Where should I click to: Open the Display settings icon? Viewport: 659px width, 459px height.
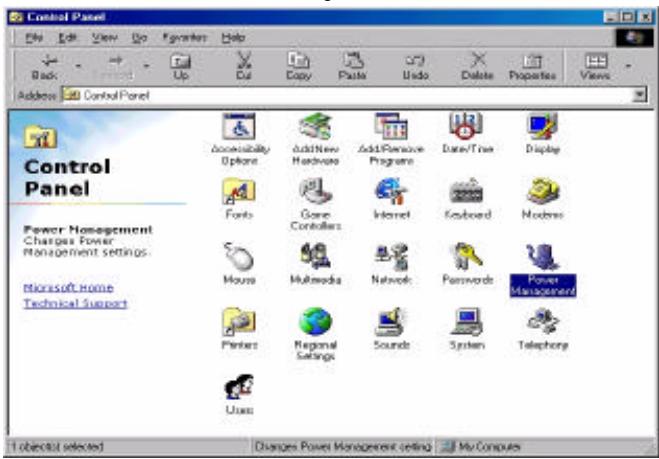tap(543, 127)
